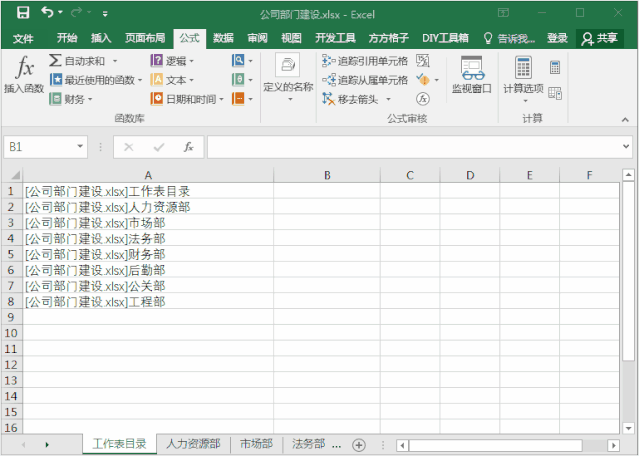Open the 审阅 ribbon tab
This screenshot has width=639, height=456.
(x=258, y=38)
